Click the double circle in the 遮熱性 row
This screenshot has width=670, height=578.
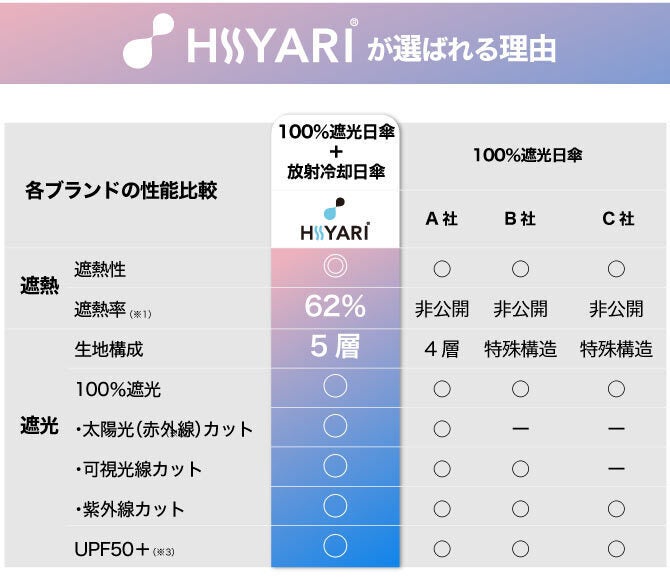click(335, 268)
